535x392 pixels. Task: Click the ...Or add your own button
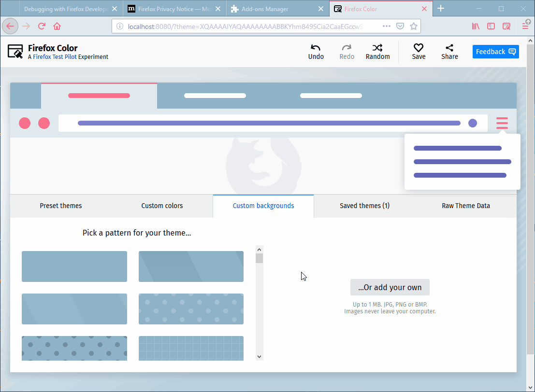click(x=390, y=287)
